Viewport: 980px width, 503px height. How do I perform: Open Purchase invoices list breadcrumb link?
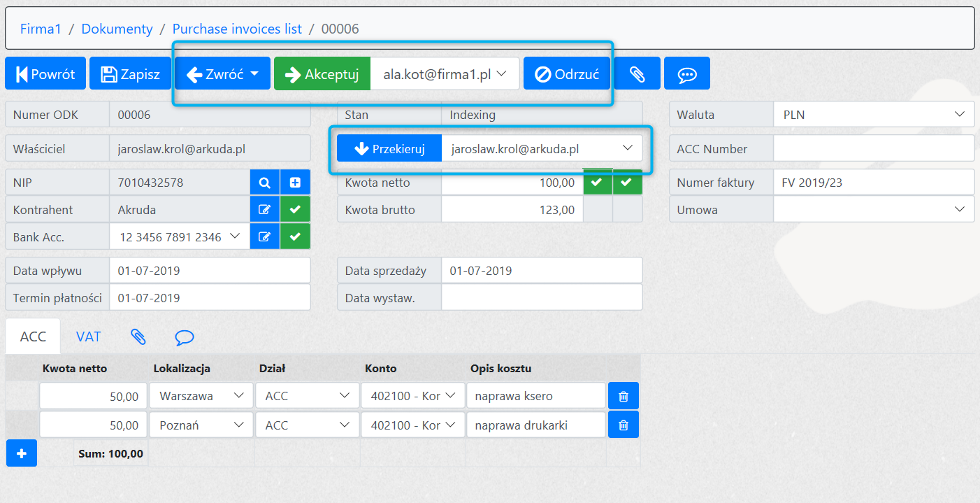point(237,29)
